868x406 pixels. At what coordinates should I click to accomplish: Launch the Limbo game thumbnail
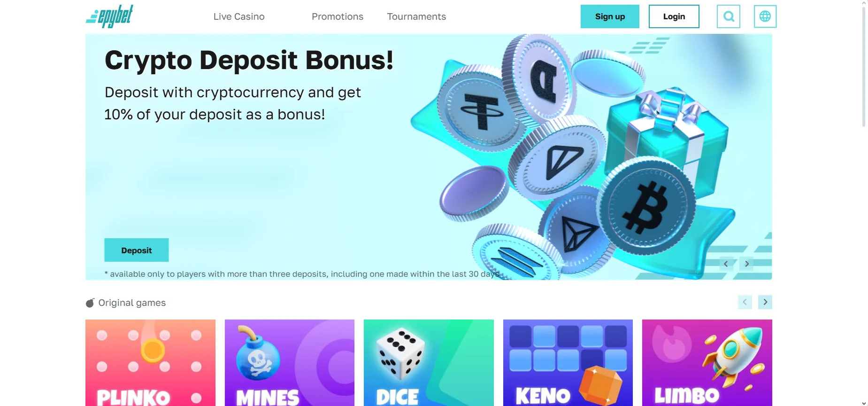coord(707,363)
